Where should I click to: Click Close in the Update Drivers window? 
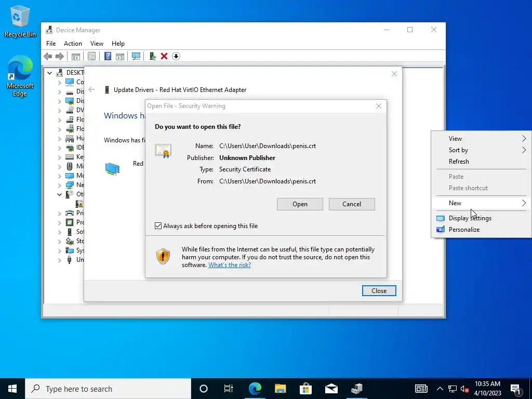[x=379, y=291]
